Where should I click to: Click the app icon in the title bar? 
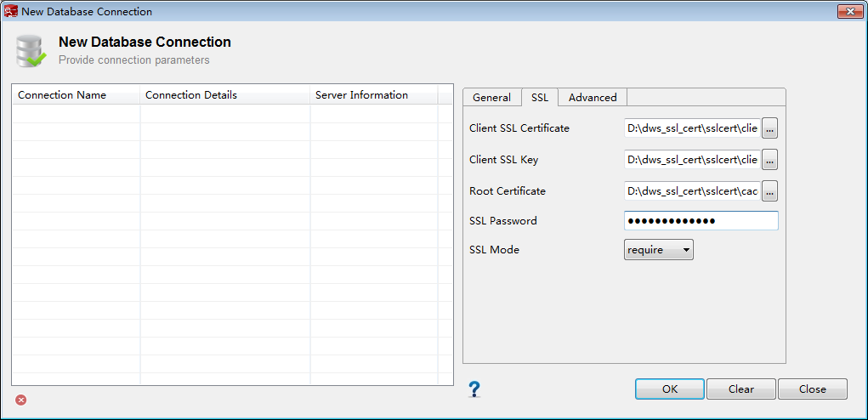point(11,12)
